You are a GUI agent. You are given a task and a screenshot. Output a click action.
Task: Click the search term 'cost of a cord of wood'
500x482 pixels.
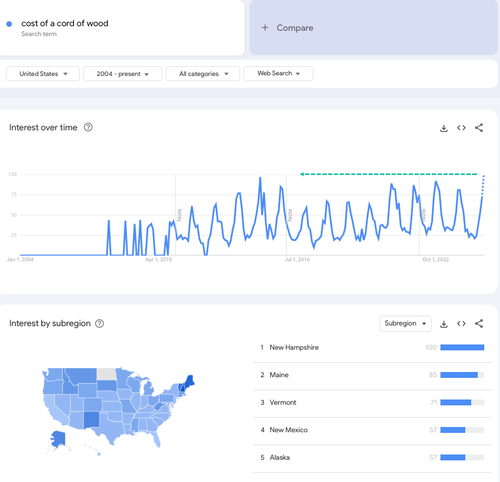65,23
